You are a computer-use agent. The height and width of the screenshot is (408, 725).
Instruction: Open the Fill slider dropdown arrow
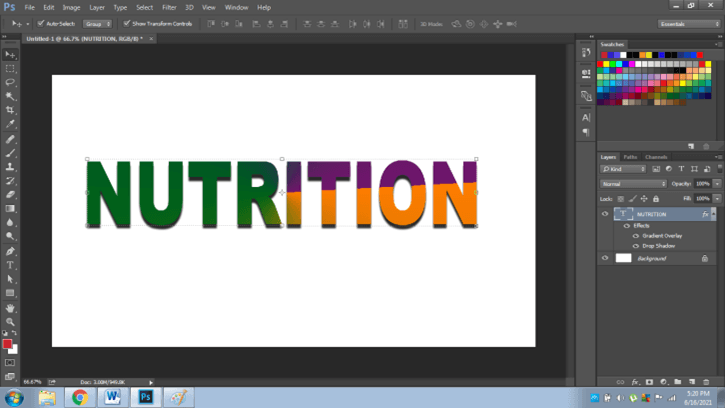(x=717, y=199)
